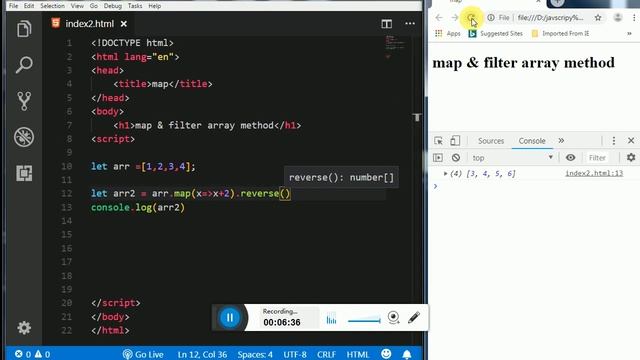Click the browser profile avatar icon

click(618, 18)
